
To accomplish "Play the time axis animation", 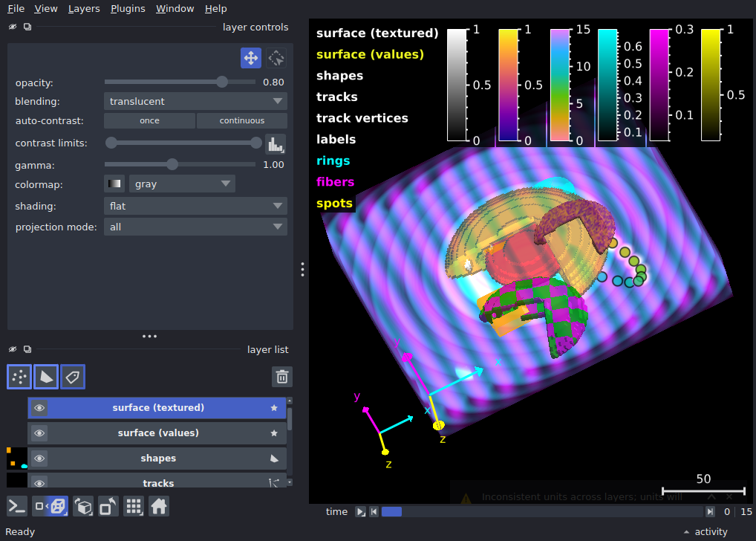I will (360, 511).
